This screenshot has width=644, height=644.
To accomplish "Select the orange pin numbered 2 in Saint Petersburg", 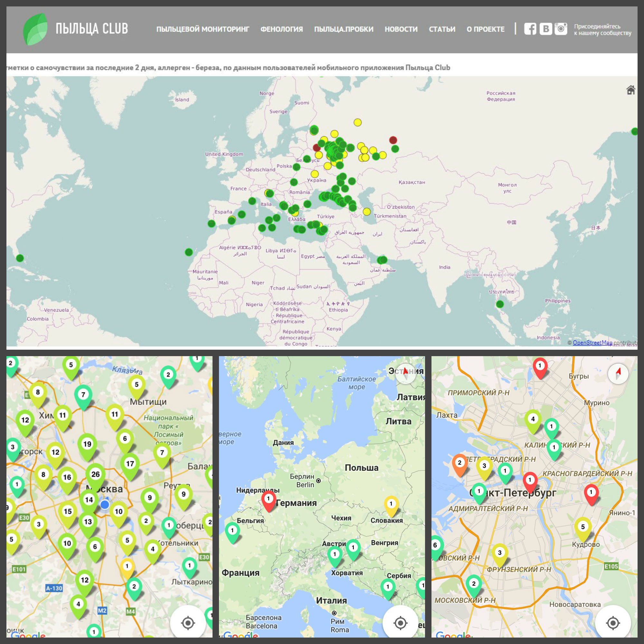I will point(460,464).
